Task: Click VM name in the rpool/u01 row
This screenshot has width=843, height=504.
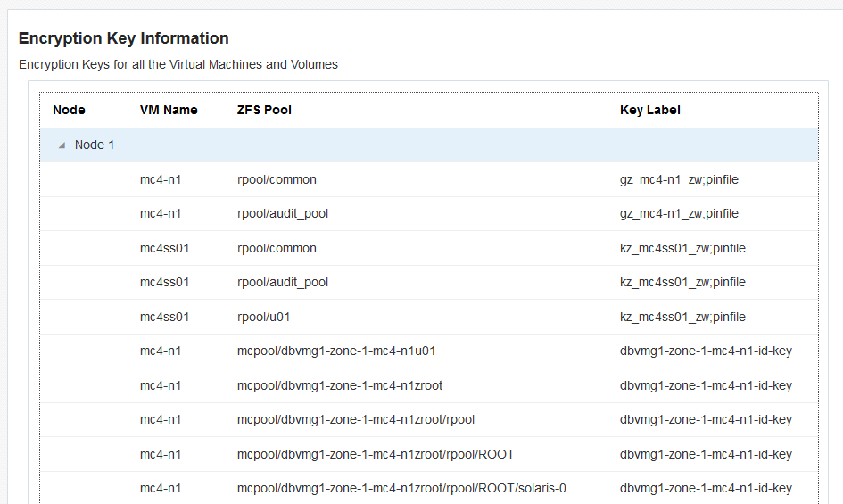Action: pos(165,317)
